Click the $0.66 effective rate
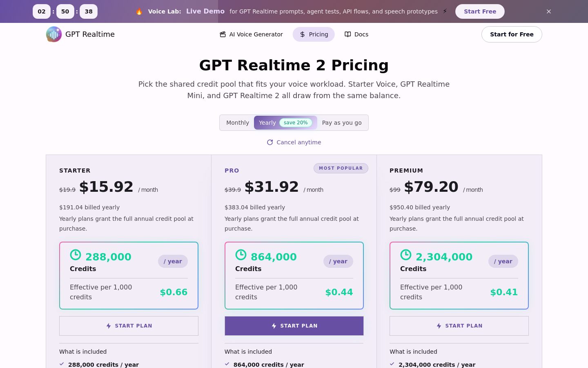588x368 pixels. click(x=174, y=292)
